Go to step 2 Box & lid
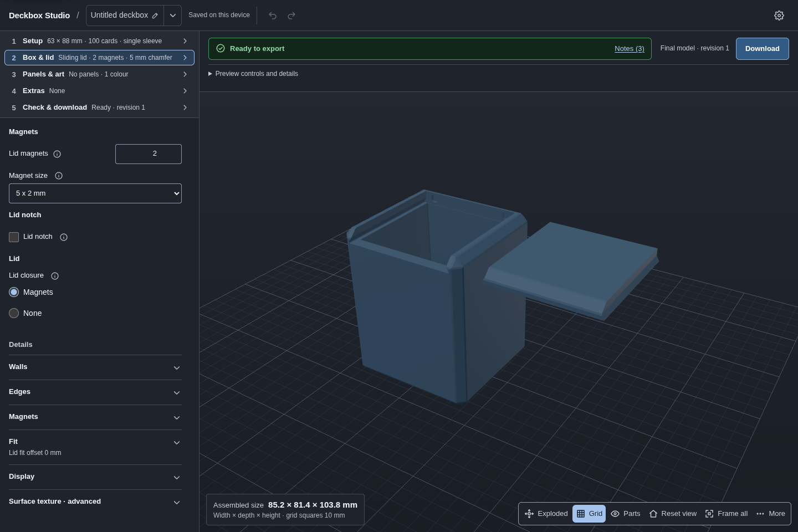The image size is (798, 532). tap(99, 58)
